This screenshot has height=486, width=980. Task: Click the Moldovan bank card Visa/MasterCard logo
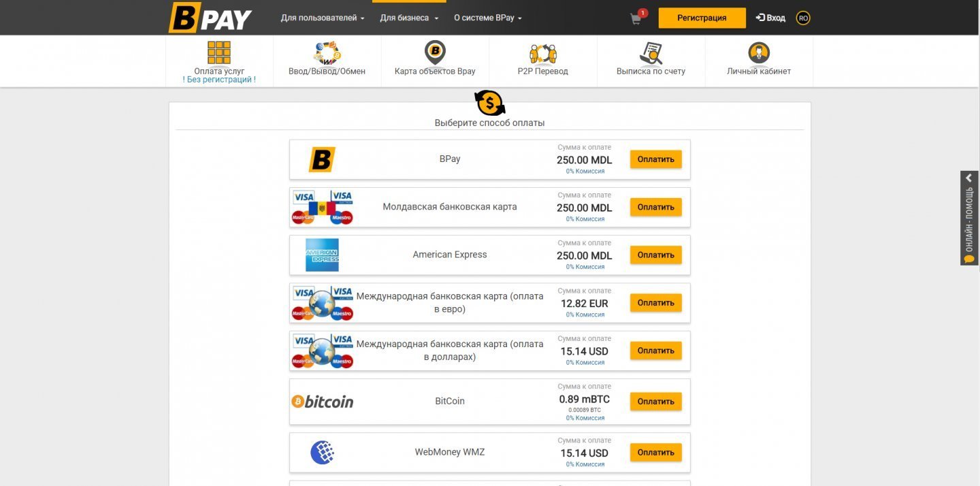coord(322,208)
